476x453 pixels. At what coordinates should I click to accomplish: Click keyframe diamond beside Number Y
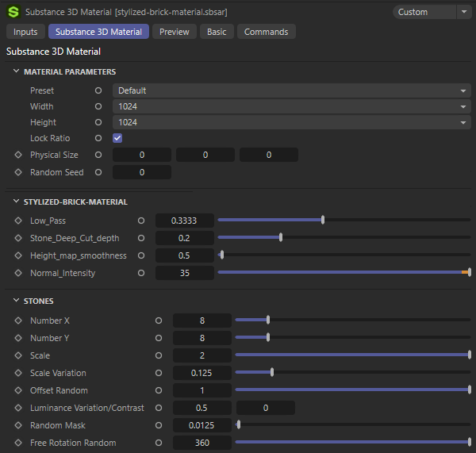pyautogui.click(x=18, y=338)
